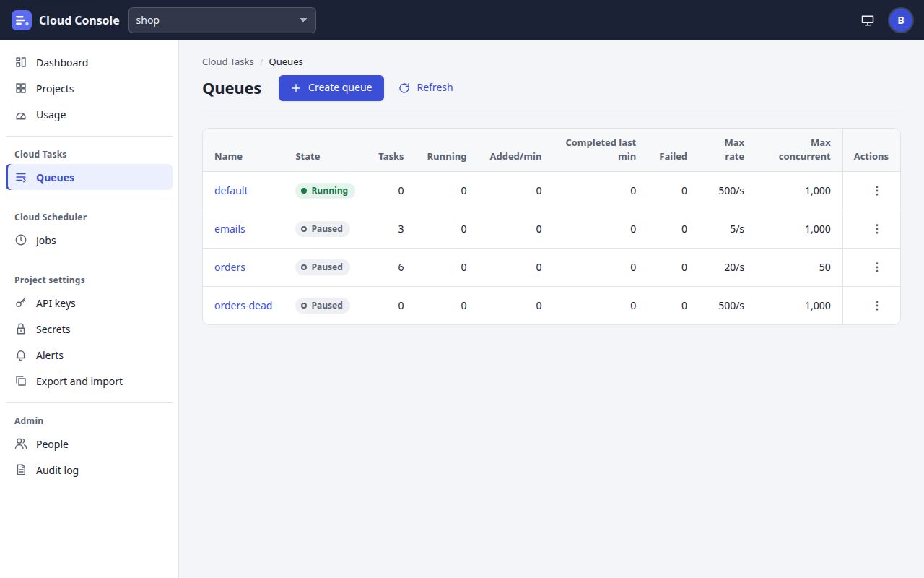
Task: Click the Create queue button
Action: [x=331, y=88]
